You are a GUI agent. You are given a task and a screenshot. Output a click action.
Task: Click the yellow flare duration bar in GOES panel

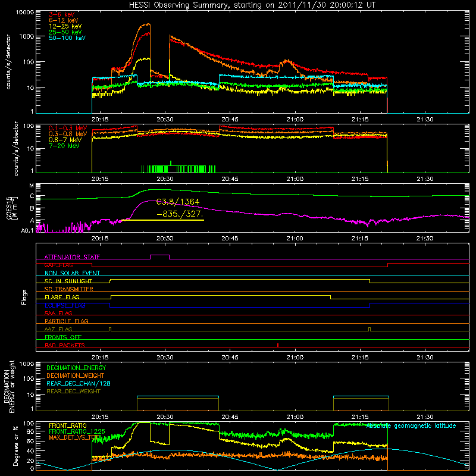point(162,220)
